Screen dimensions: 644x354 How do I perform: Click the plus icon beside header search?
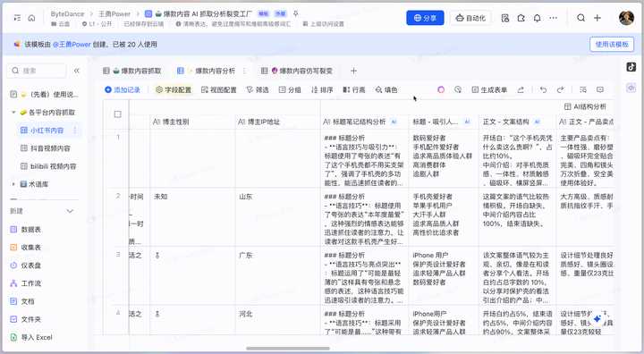coord(597,18)
